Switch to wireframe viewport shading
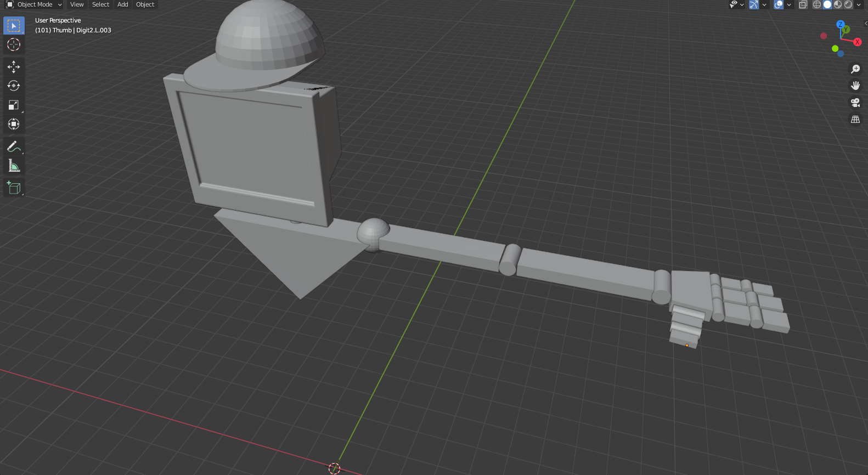The height and width of the screenshot is (475, 868). 817,5
